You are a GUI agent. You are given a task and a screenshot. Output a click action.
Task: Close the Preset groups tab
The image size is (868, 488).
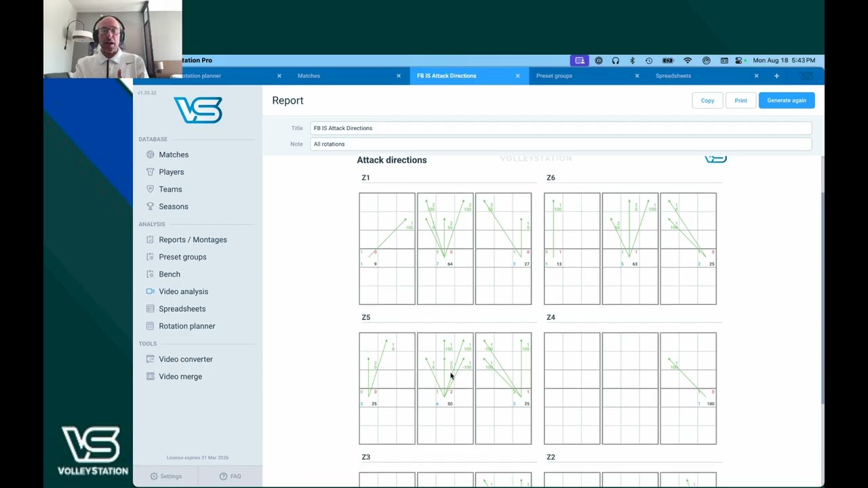tap(637, 76)
